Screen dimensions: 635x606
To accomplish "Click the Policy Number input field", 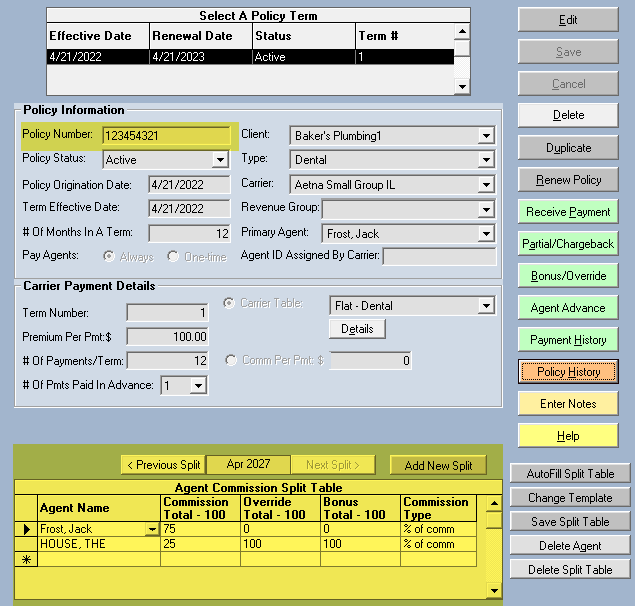I will tap(165, 135).
